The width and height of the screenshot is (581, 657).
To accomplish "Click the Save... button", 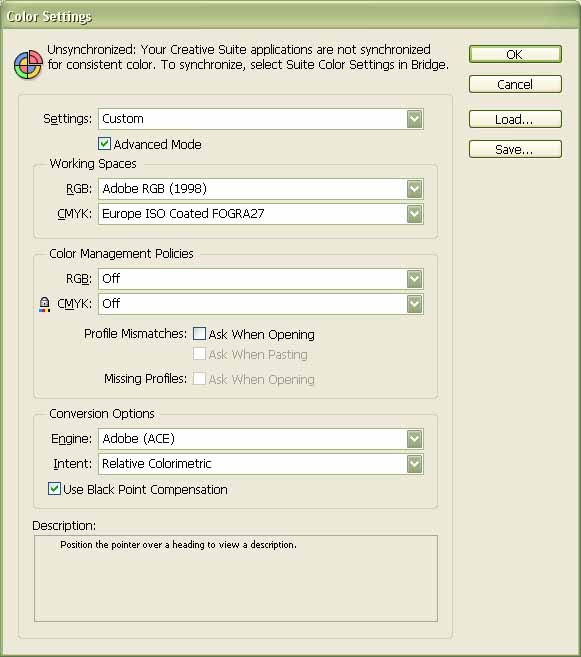I will coord(515,149).
